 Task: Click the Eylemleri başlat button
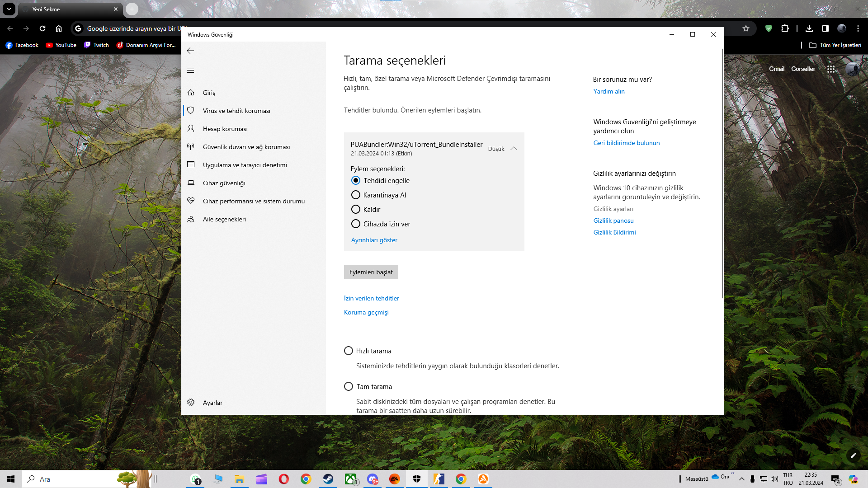point(371,272)
